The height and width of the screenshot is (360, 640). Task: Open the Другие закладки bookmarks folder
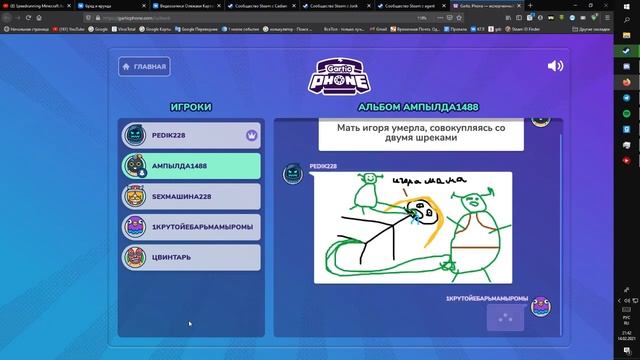(591, 29)
